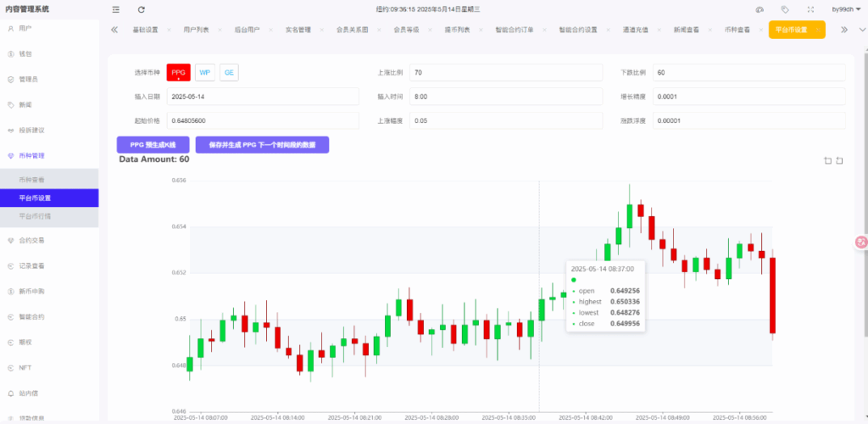Image resolution: width=868 pixels, height=424 pixels.
Task: Close the 币种查看 tab
Action: pyautogui.click(x=761, y=30)
